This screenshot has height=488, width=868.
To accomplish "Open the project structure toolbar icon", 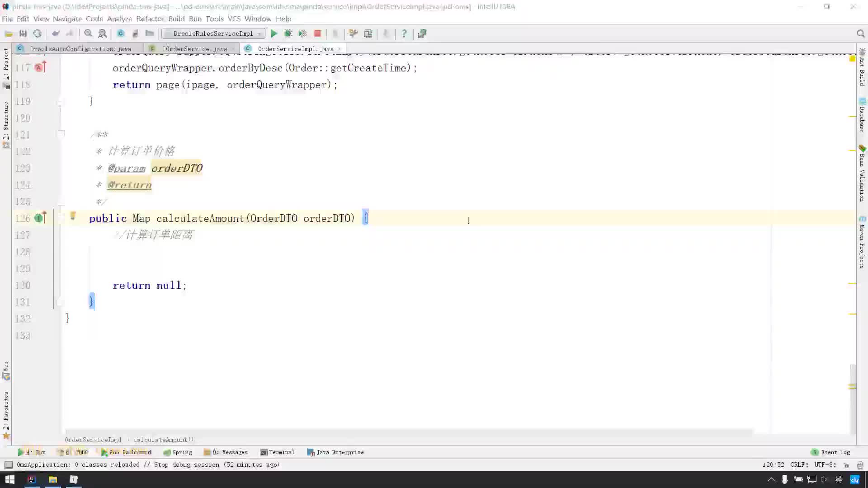I will 368,33.
